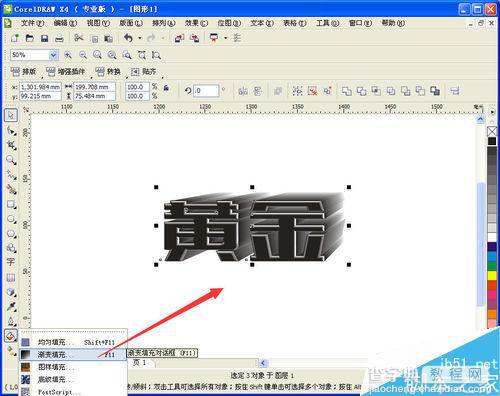Select the Zoom tool in toolbox
The height and width of the screenshot is (396, 500).
tap(11, 160)
